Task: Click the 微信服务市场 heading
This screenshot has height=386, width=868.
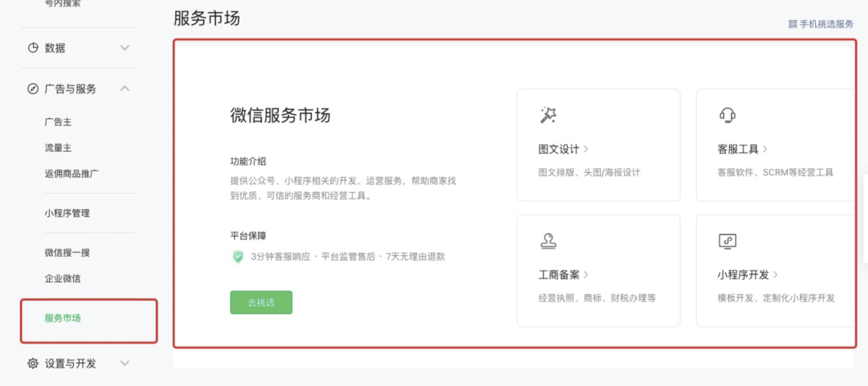Action: point(280,116)
